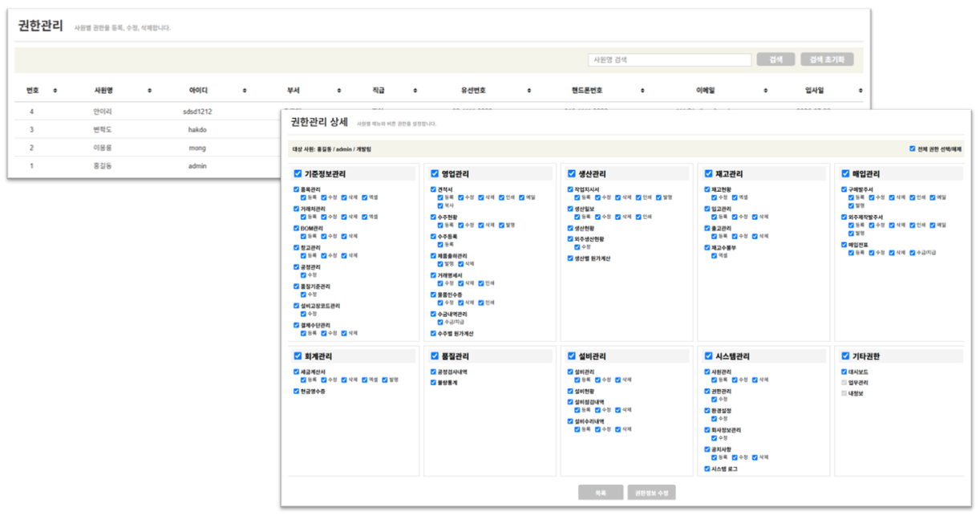The width and height of the screenshot is (980, 516).
Task: Uncheck the 재고현황 checkbox
Action: click(707, 189)
